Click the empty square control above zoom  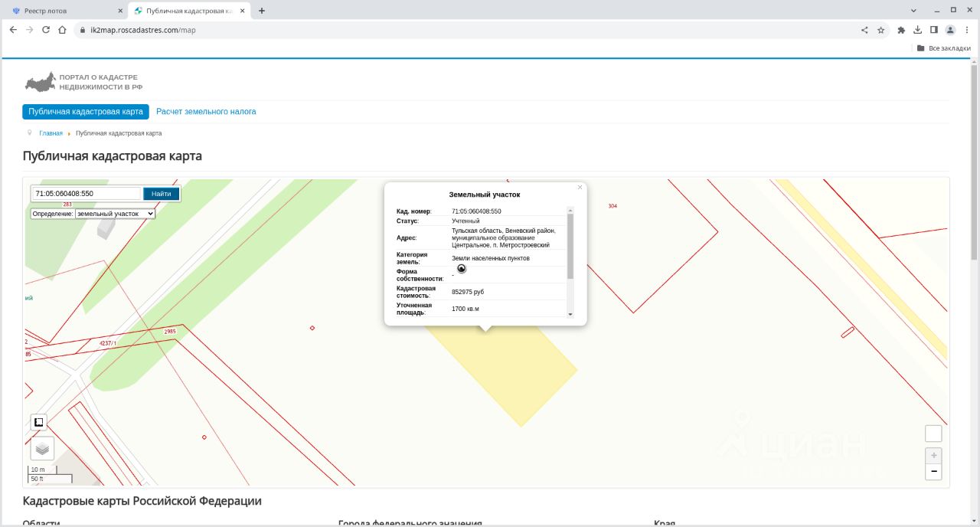(x=933, y=434)
